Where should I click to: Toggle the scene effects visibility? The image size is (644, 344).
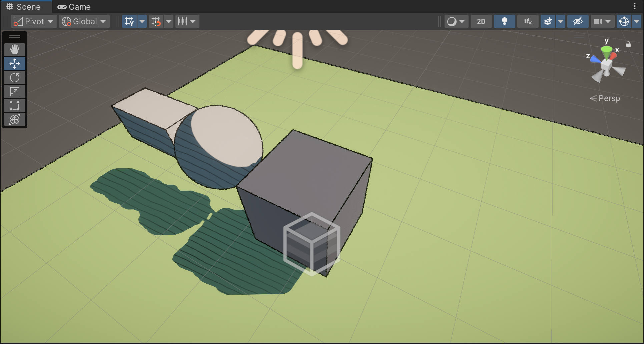tap(547, 21)
